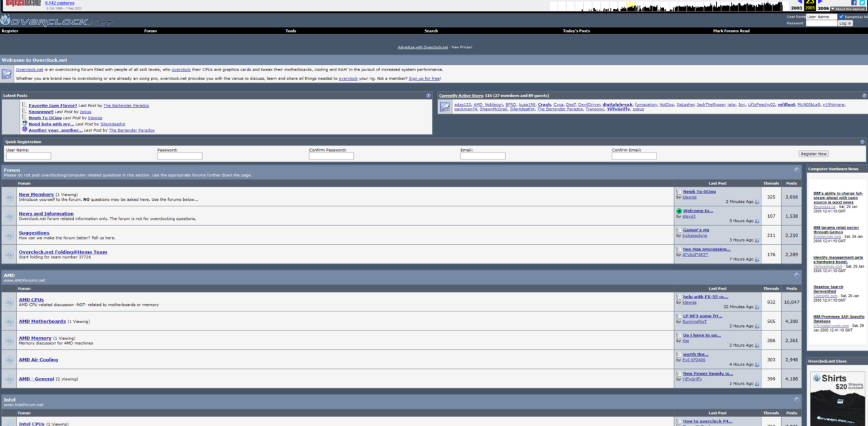Open the AMD Motherboards forum link
This screenshot has height=426, width=868.
coord(42,322)
